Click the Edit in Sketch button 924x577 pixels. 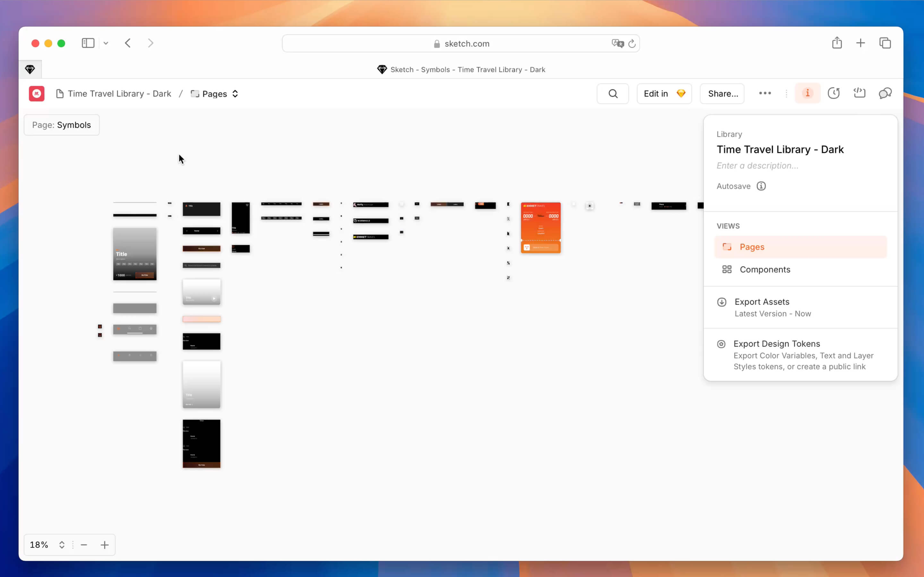click(663, 94)
